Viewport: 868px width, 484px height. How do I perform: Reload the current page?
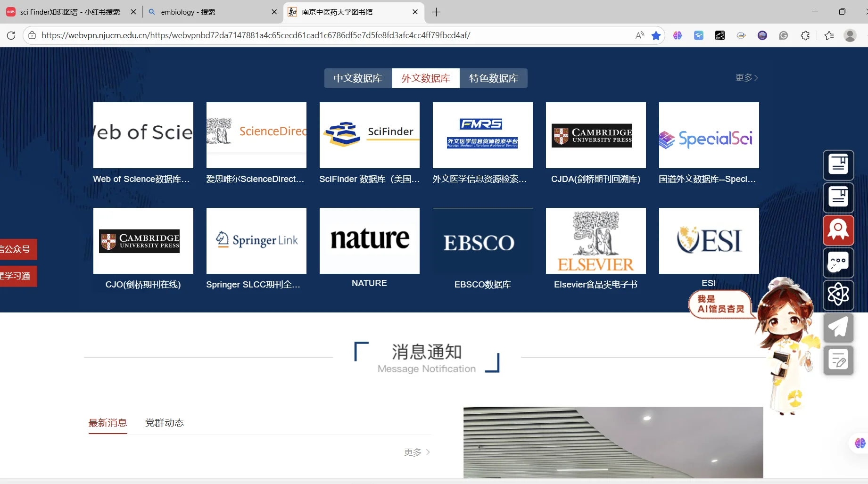pyautogui.click(x=11, y=35)
